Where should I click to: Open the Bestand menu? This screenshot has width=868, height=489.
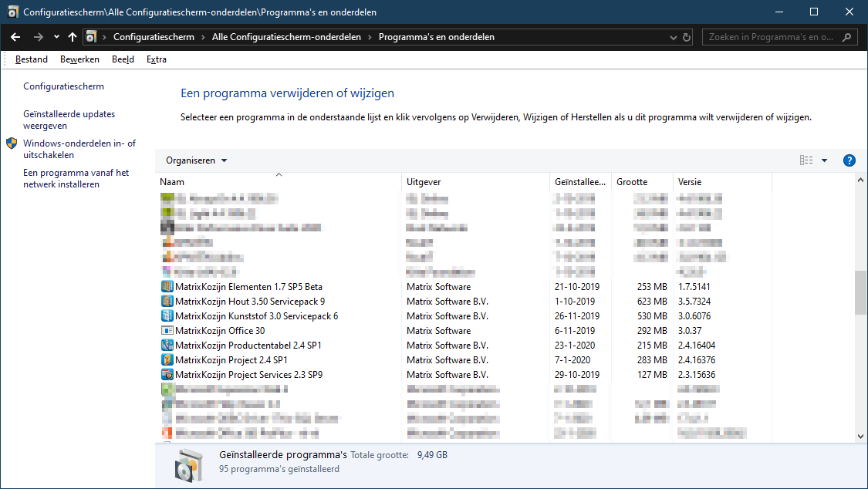point(31,59)
